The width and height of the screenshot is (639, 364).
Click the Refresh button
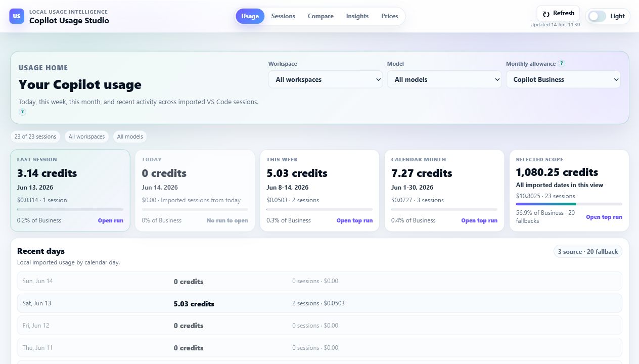(x=558, y=14)
